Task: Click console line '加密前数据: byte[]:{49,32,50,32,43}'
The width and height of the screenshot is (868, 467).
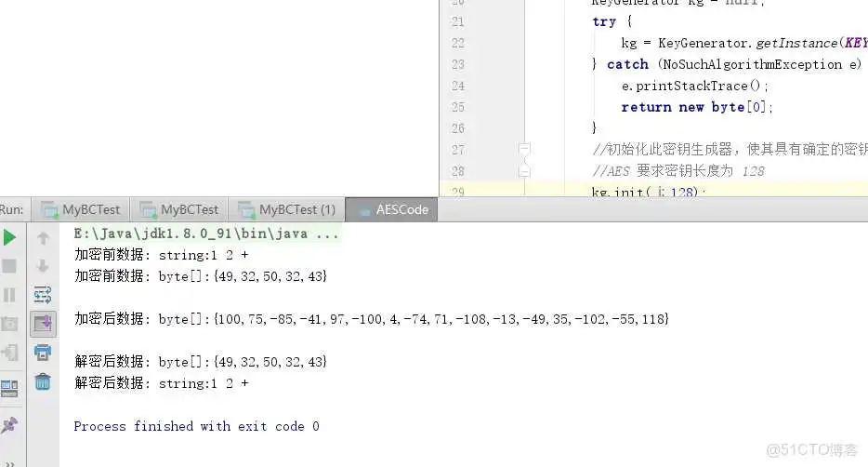Action: coord(201,276)
